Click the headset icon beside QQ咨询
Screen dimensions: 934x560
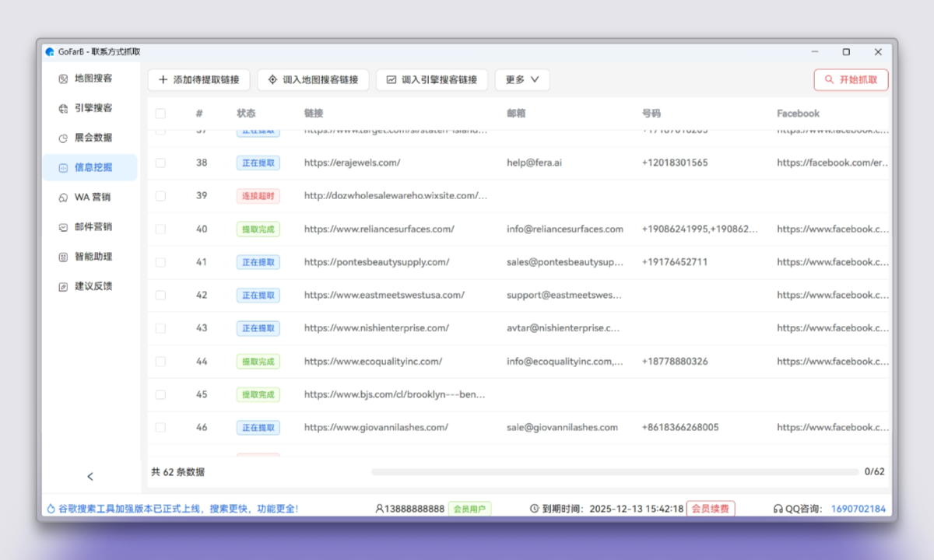778,509
